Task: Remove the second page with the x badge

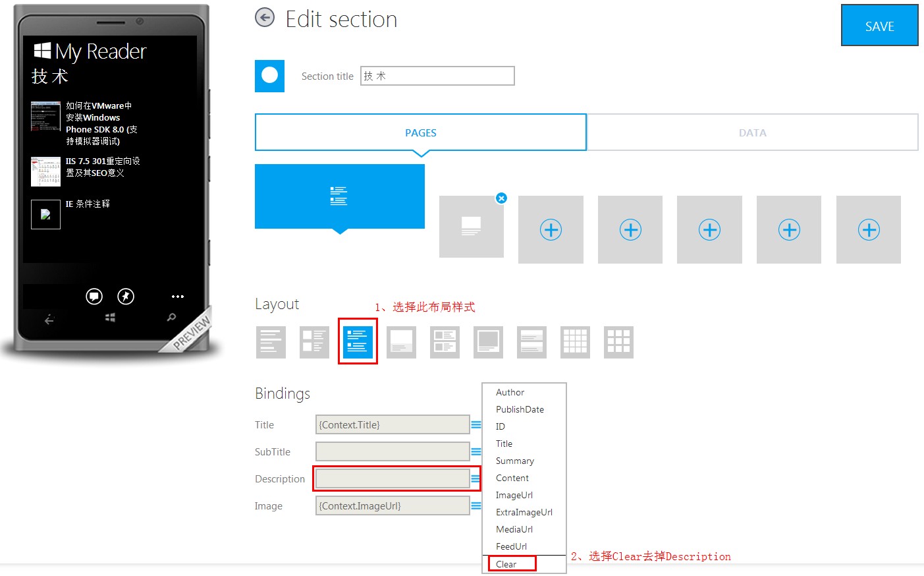Action: click(x=501, y=198)
